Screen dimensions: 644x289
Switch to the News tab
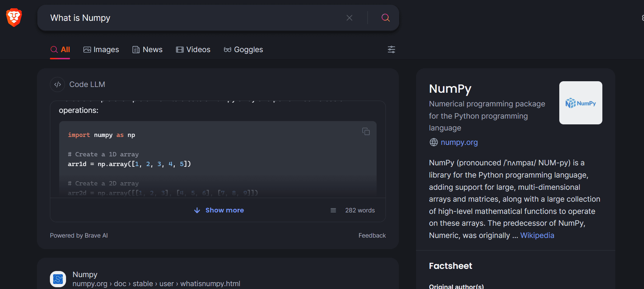(148, 50)
